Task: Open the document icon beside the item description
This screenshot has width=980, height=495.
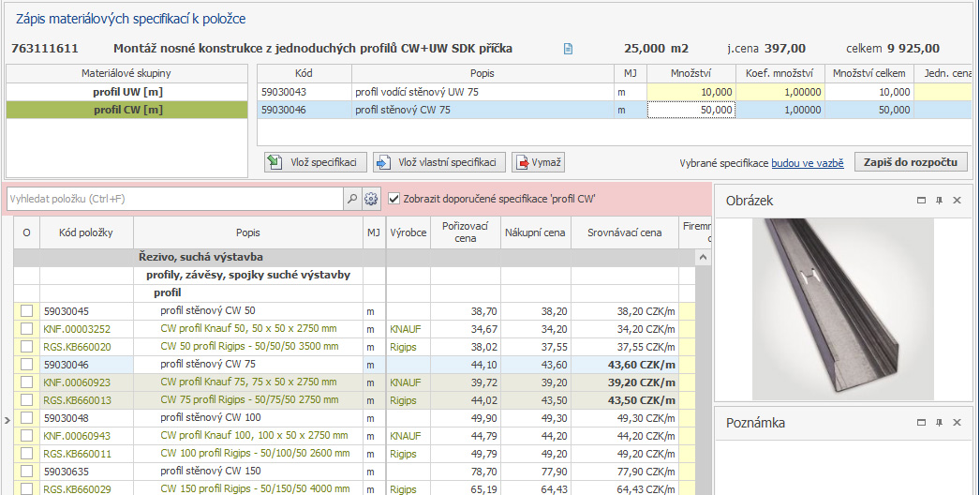Action: pos(568,49)
